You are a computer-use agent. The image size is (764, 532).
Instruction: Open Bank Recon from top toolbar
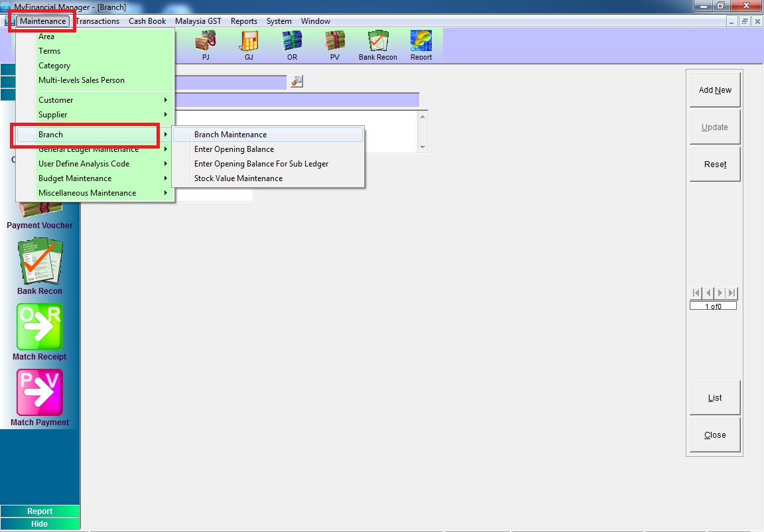pos(378,43)
